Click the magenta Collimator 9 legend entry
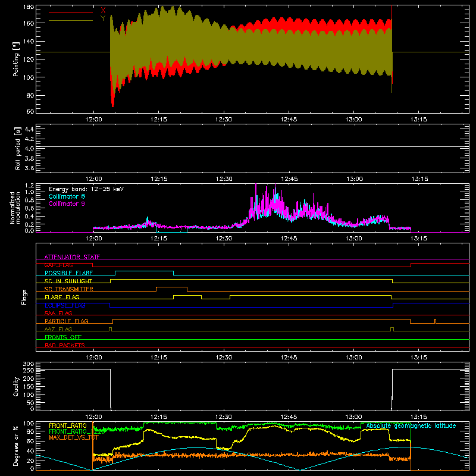 point(67,203)
